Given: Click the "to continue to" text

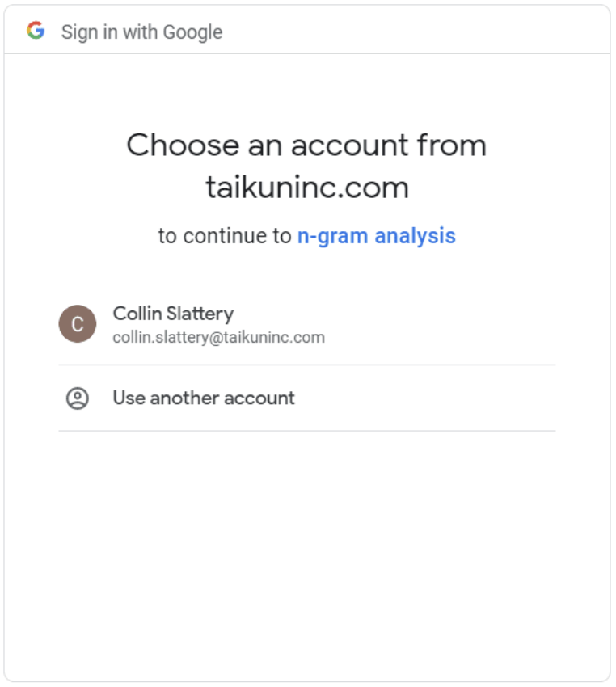Looking at the screenshot, I should point(225,236).
